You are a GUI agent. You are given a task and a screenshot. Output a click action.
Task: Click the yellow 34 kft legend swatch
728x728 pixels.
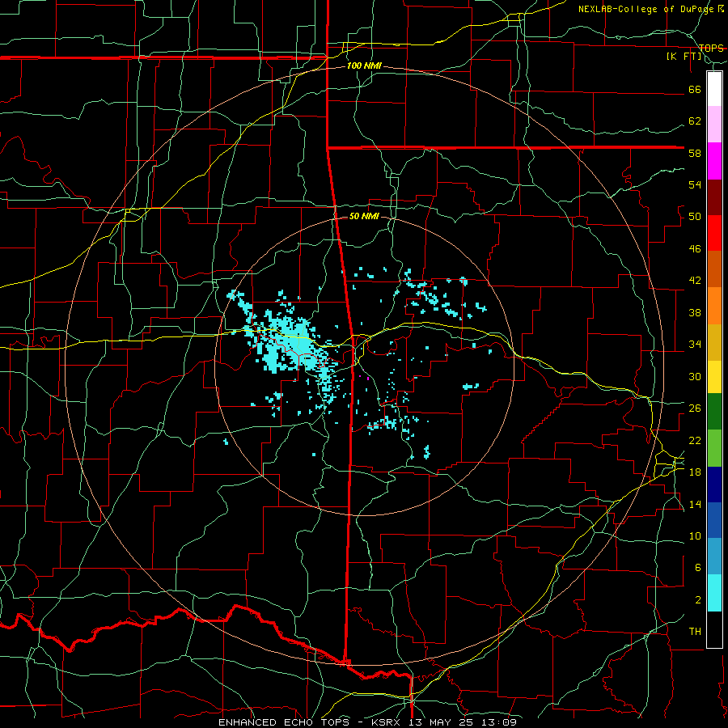tap(714, 376)
